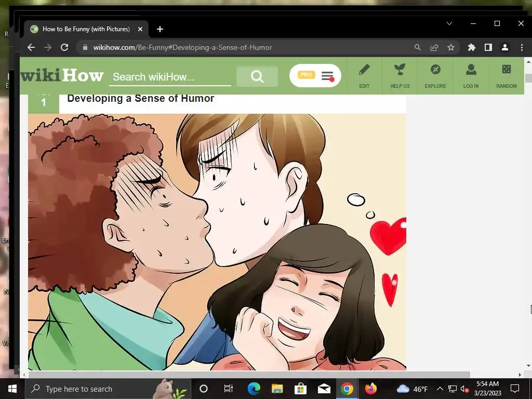Open Mail app from taskbar
This screenshot has width=532, height=399.
324,389
